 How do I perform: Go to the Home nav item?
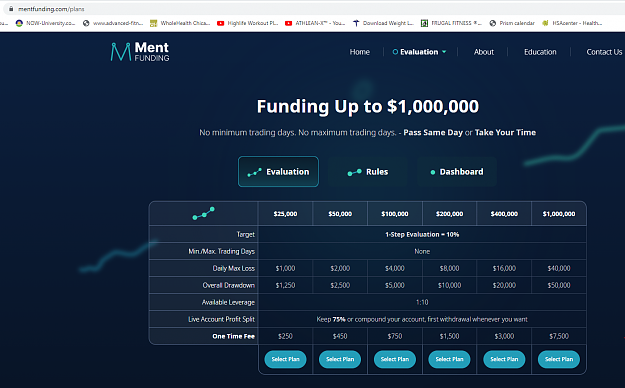coord(360,52)
